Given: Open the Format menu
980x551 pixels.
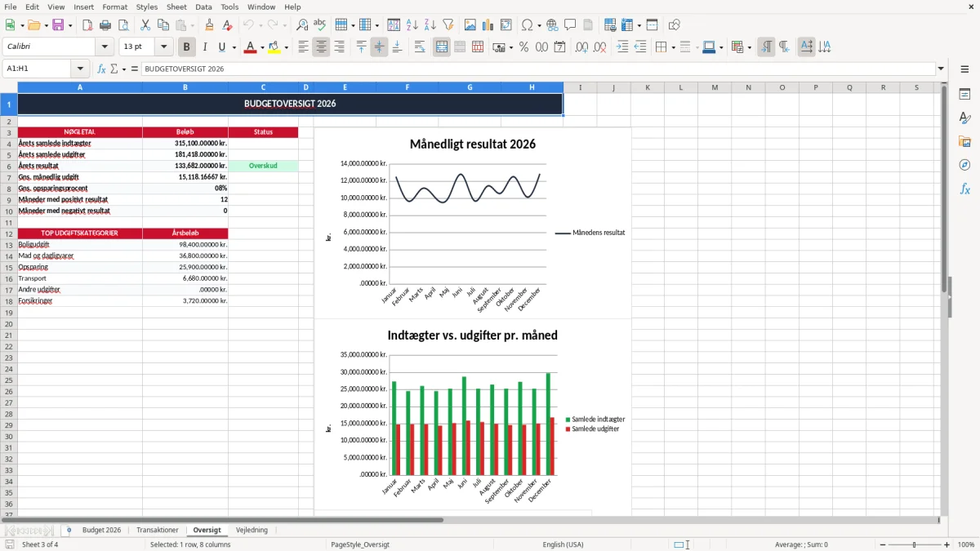Looking at the screenshot, I should pyautogui.click(x=115, y=7).
